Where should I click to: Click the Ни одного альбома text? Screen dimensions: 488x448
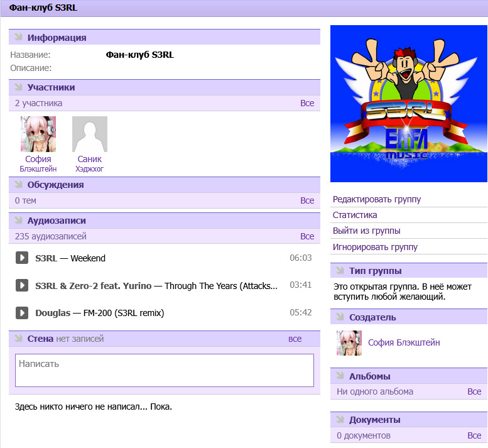[x=375, y=391]
